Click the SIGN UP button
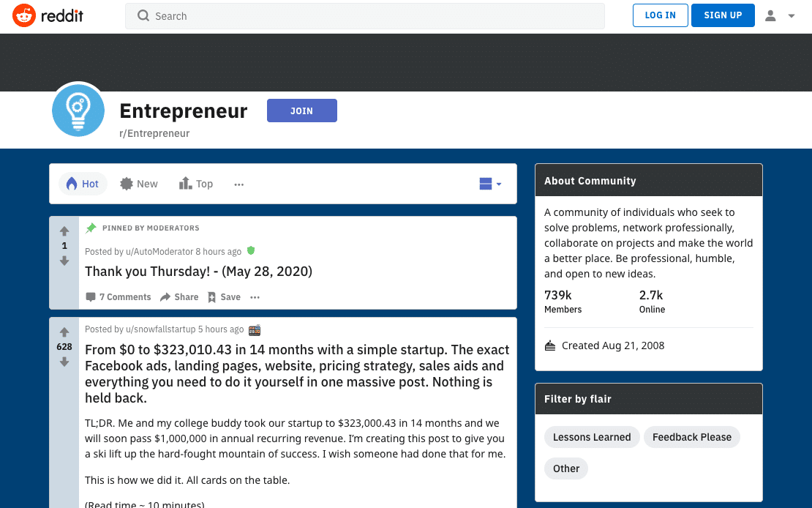Image resolution: width=812 pixels, height=508 pixels. pos(723,15)
